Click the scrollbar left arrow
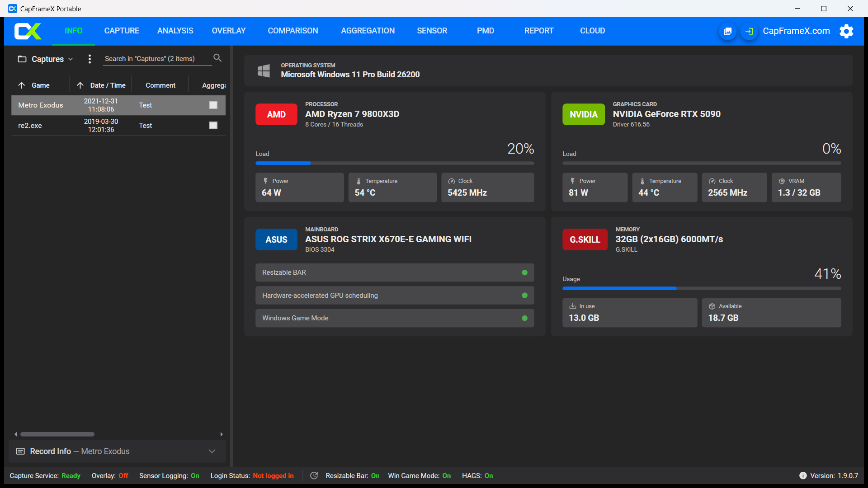868x488 pixels. [16, 434]
